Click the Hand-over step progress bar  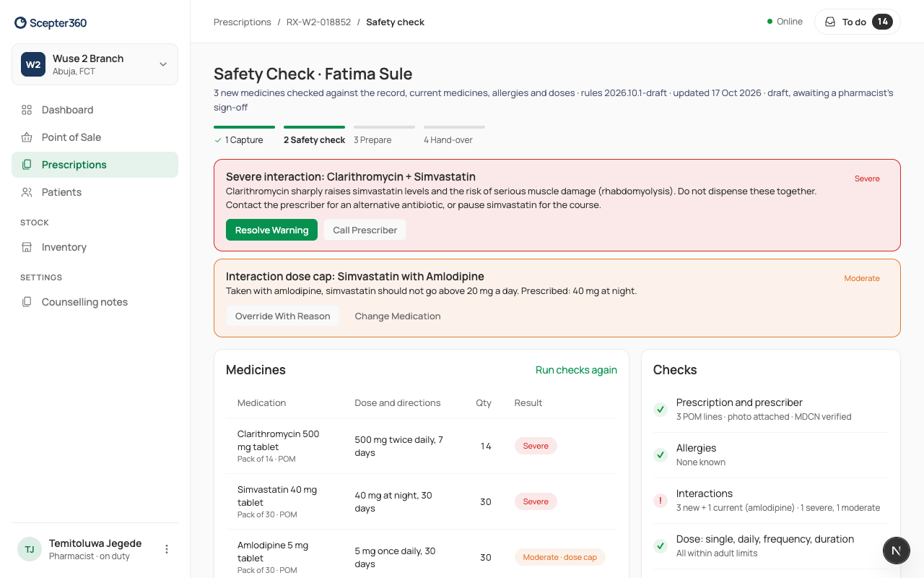coord(454,127)
